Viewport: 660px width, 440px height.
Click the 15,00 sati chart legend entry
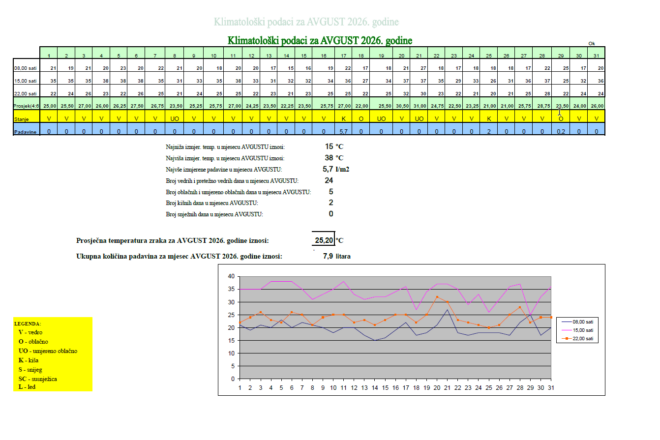578,330
